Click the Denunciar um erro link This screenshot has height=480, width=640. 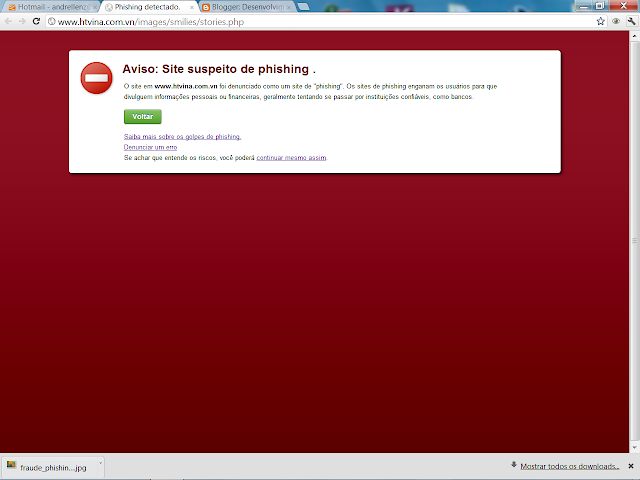[150, 147]
